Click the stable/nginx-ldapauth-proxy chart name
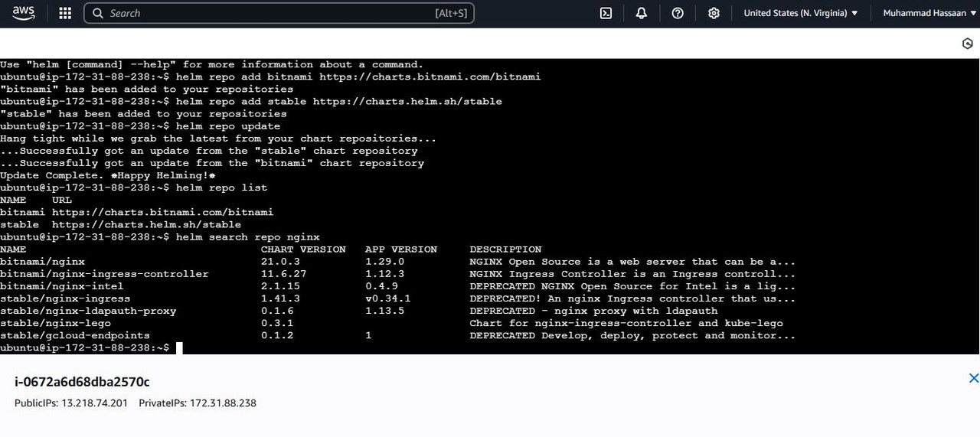Viewport: 980px width, 437px height. point(88,311)
